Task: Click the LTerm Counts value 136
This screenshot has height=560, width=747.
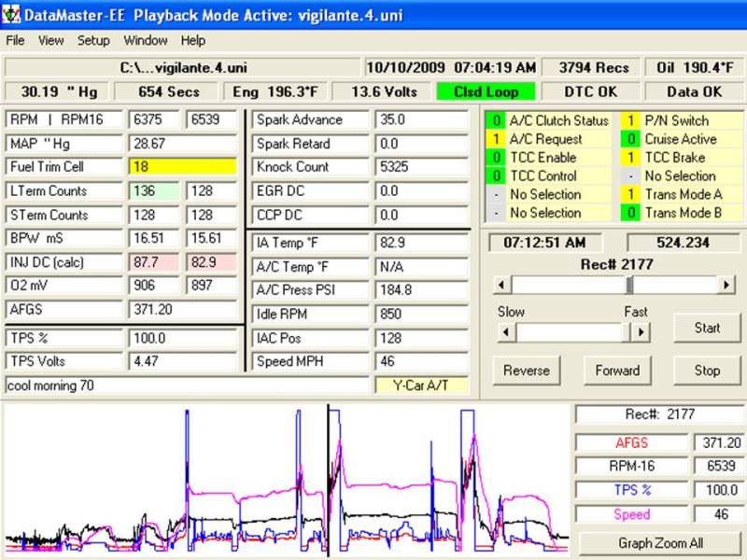Action: pyautogui.click(x=153, y=191)
